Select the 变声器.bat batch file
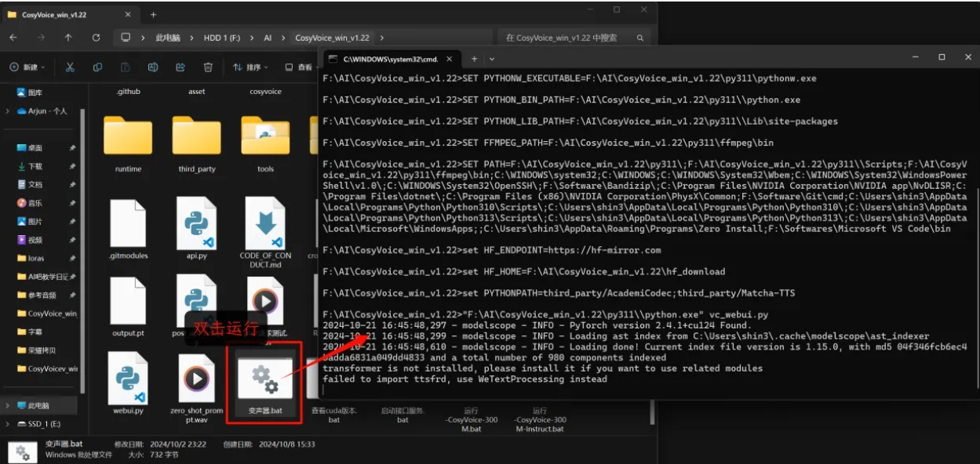980x464 pixels. pos(265,384)
